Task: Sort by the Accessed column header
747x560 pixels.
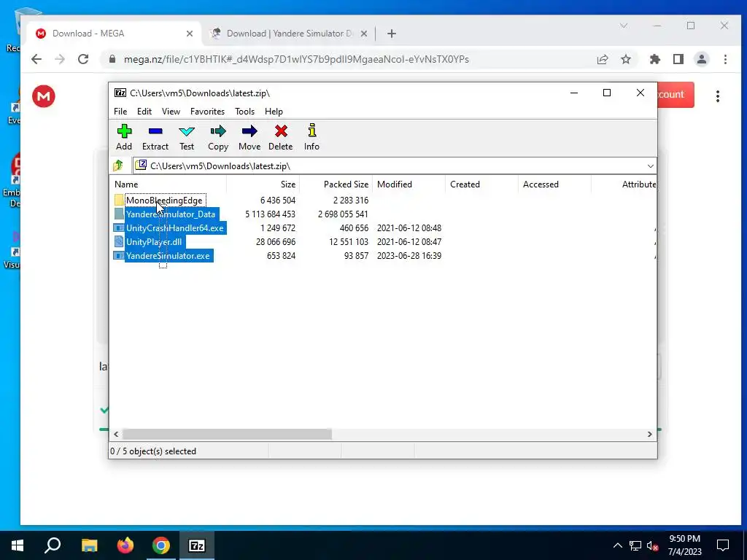Action: click(x=554, y=184)
